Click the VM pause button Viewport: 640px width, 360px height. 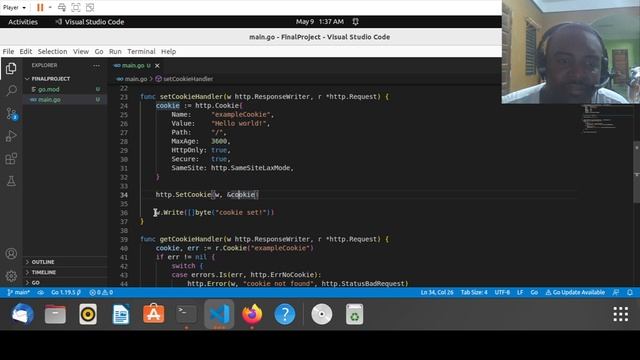click(x=40, y=7)
